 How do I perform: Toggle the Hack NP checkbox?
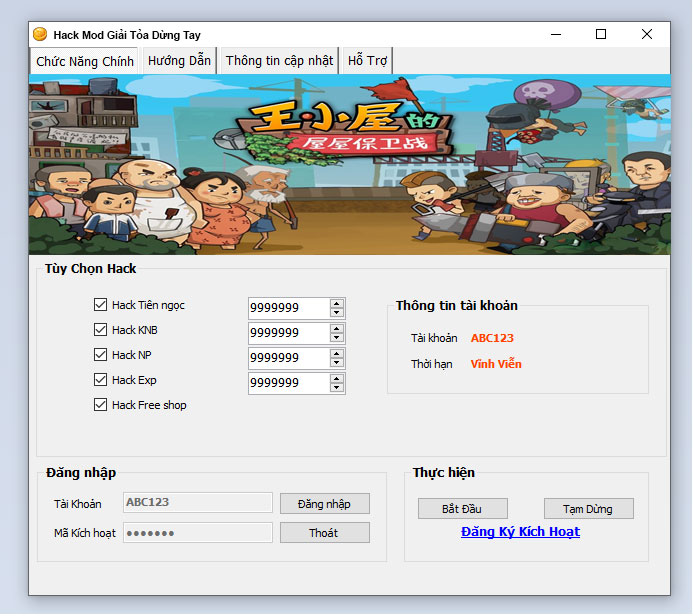[100, 354]
